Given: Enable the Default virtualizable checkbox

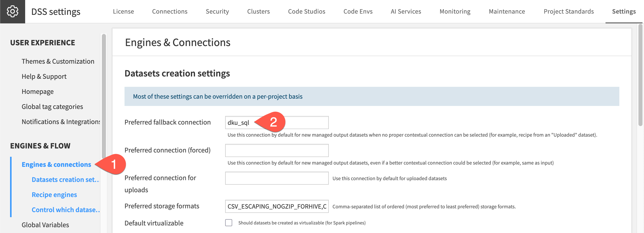Looking at the screenshot, I should click(x=229, y=223).
